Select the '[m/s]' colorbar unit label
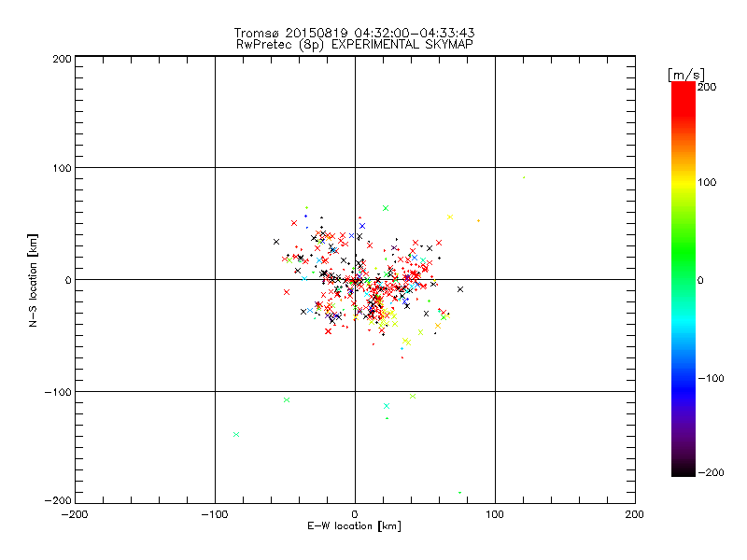Screen dimensions: 747x560 pyautogui.click(x=685, y=75)
